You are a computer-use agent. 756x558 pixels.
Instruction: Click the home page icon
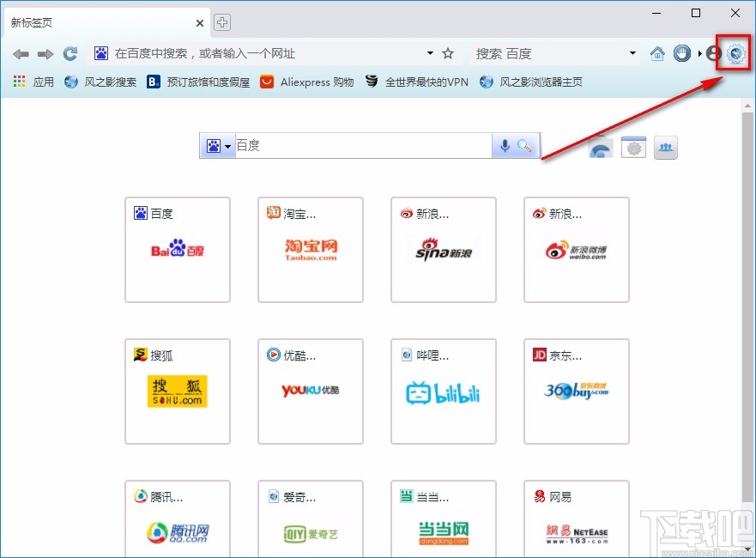click(657, 53)
